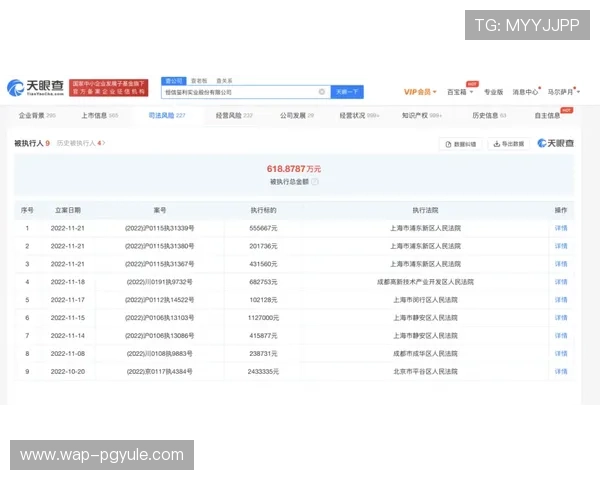Open 详情 for case 川0191执9732号
The width and height of the screenshot is (600, 480).
(x=561, y=282)
